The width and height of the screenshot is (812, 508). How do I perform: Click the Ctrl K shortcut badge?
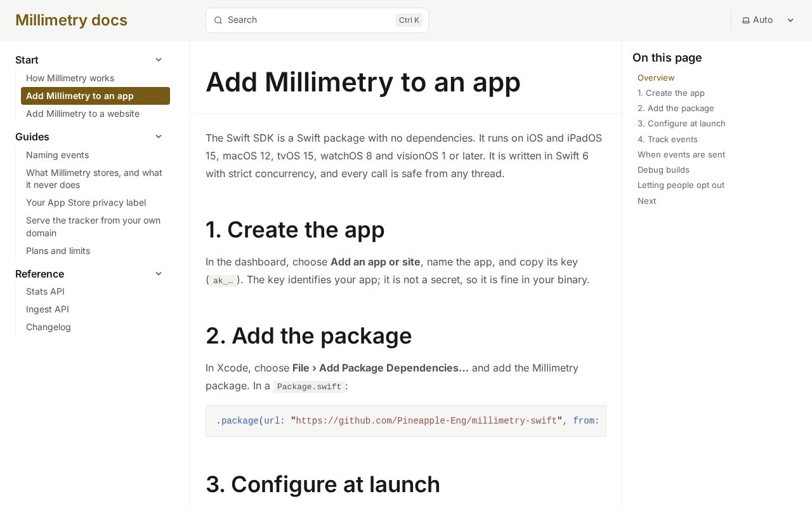pyautogui.click(x=409, y=20)
